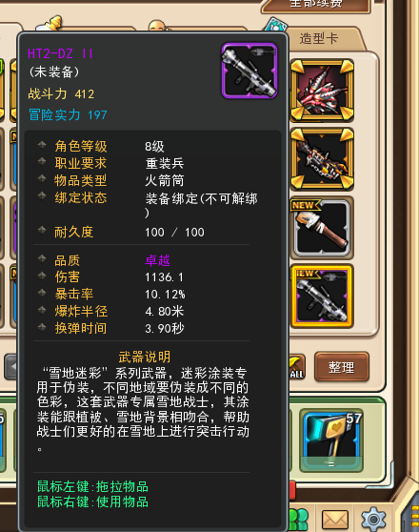The height and width of the screenshot is (532, 419).
Task: Open the settings gear icon
Action: pyautogui.click(x=373, y=519)
